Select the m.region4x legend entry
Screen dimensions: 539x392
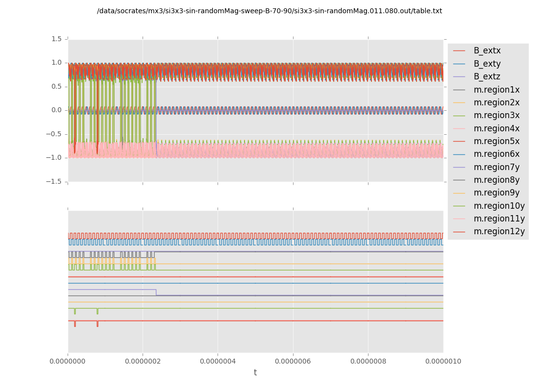click(496, 128)
